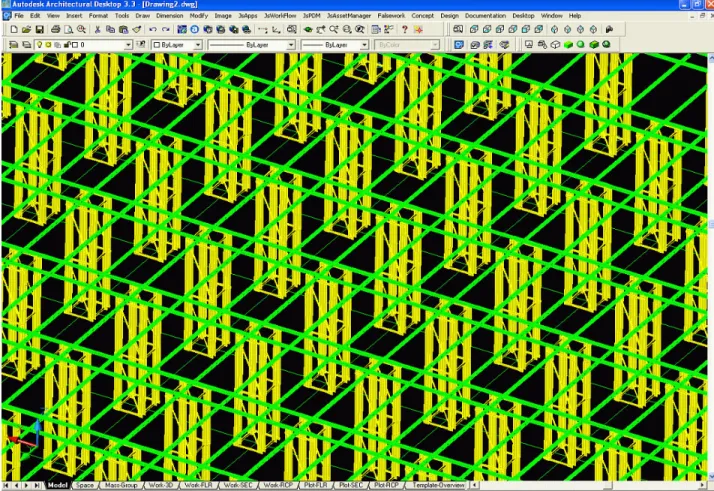714x491 pixels.
Task: Switch to the Plot-FLR layout tab
Action: pyautogui.click(x=316, y=485)
